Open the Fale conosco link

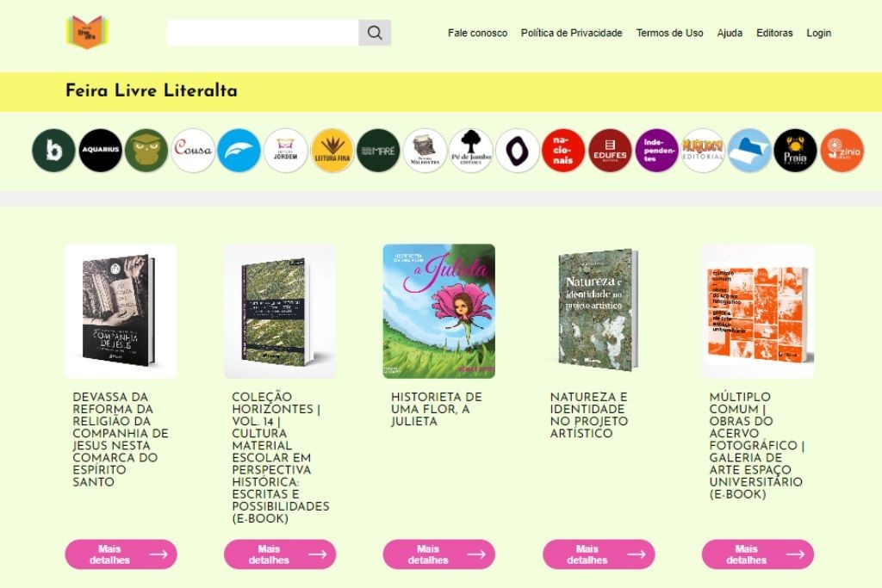[477, 33]
